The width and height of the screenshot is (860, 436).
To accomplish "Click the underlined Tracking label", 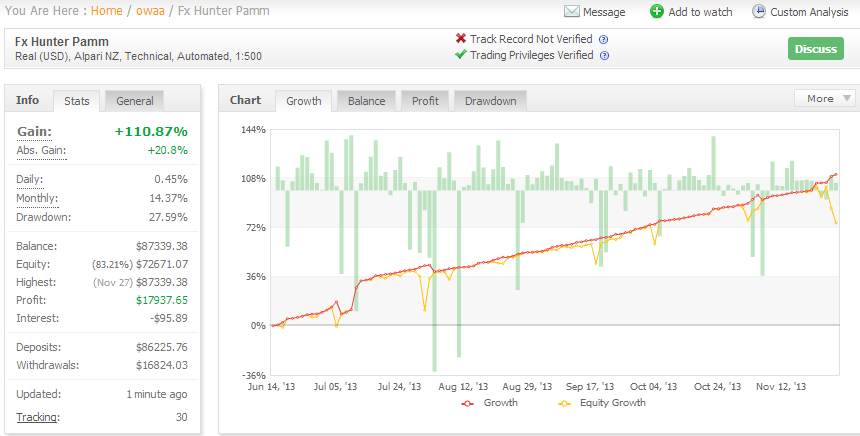I will click(36, 417).
